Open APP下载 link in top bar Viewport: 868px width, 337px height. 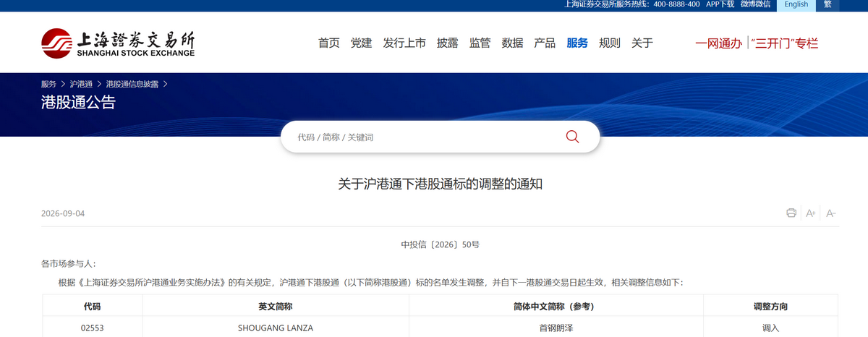point(720,4)
